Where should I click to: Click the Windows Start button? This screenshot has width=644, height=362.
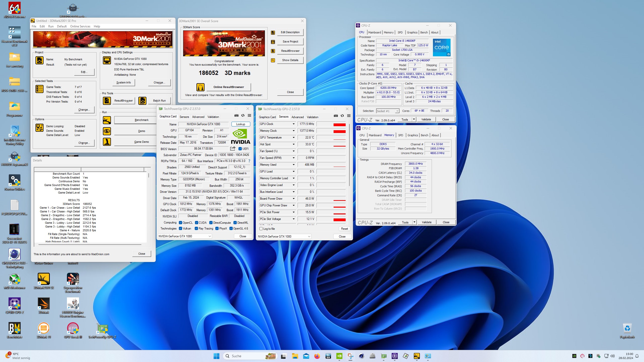click(216, 356)
